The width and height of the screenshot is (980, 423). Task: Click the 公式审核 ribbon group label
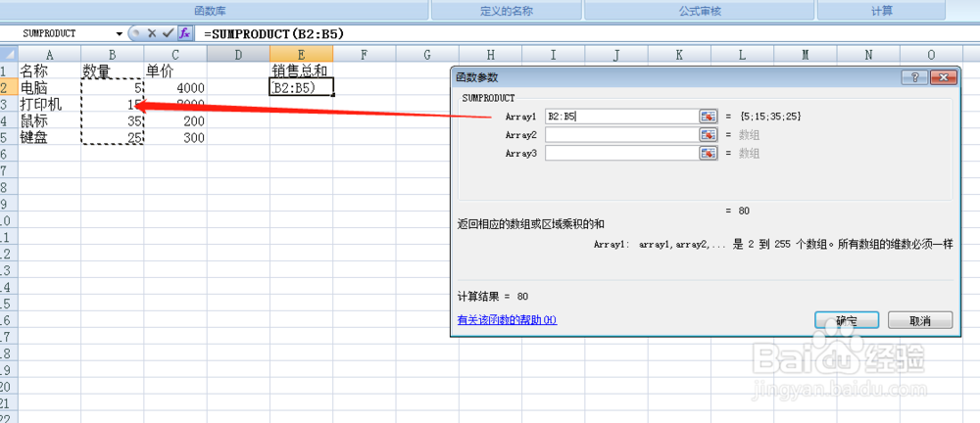click(x=698, y=11)
